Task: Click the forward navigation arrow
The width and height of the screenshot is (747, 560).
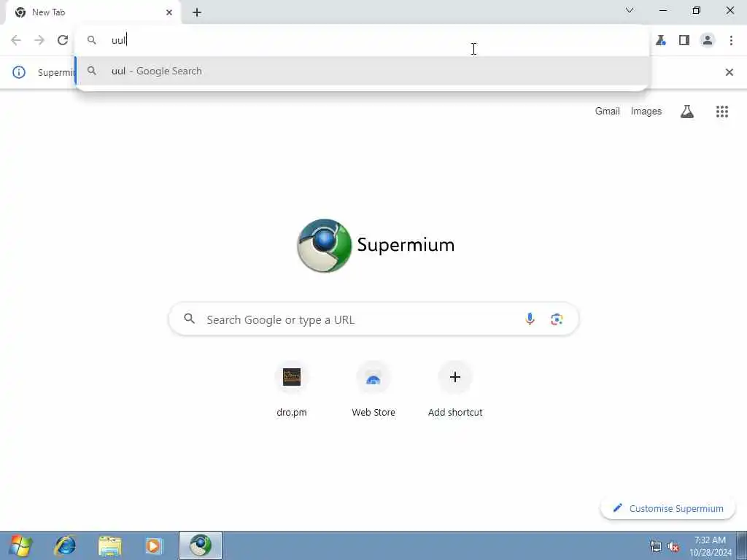Action: [39, 40]
